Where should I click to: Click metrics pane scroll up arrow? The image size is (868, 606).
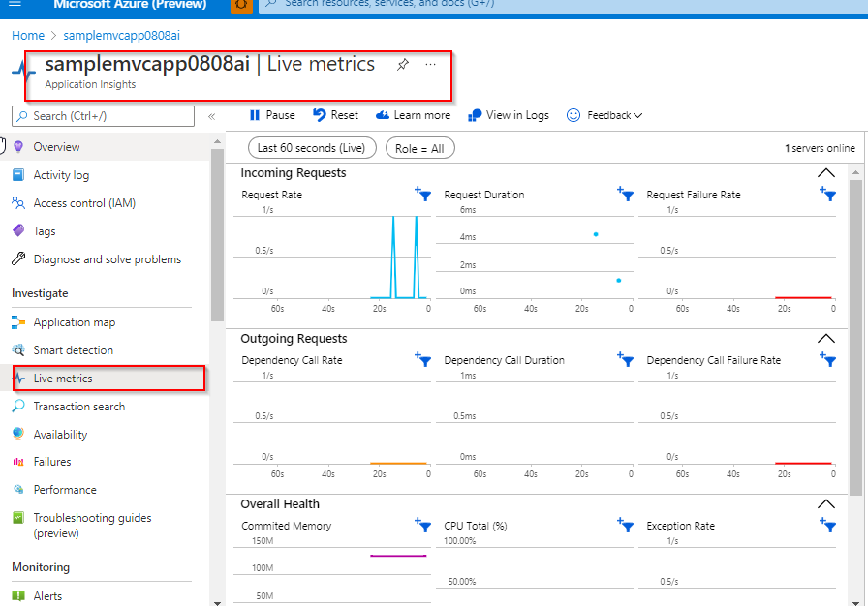pos(855,172)
